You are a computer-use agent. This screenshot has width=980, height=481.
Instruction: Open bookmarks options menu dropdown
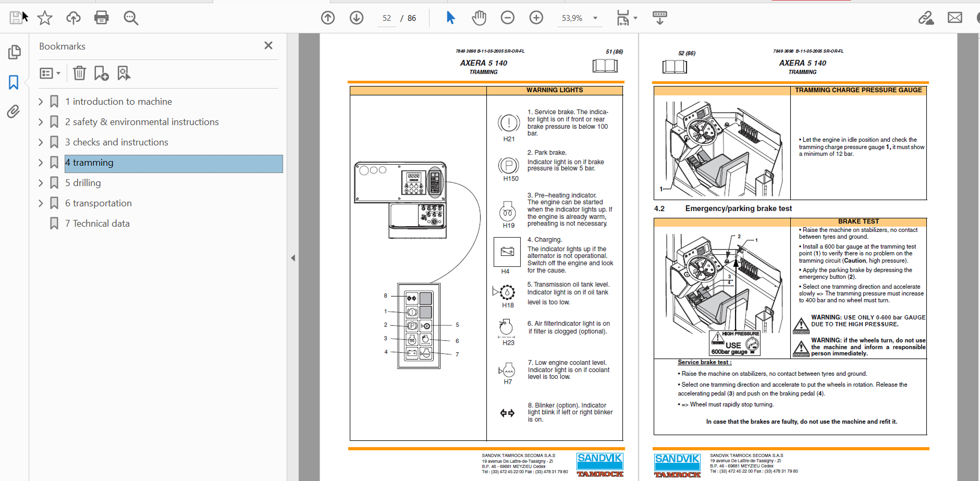tap(50, 73)
